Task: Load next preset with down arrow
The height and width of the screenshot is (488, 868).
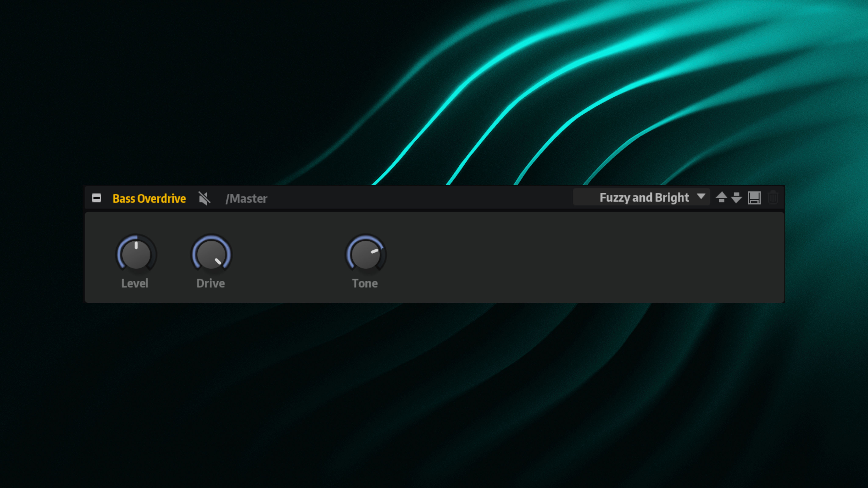Action: 737,198
